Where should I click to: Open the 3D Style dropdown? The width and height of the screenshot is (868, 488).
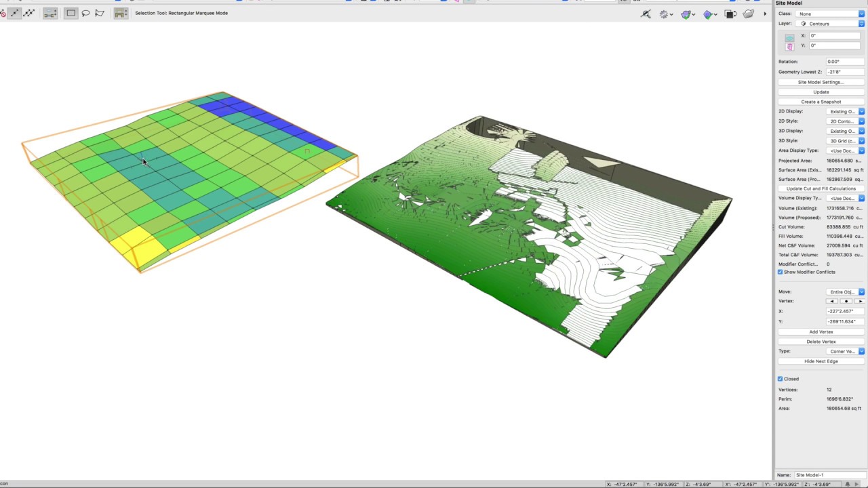846,141
